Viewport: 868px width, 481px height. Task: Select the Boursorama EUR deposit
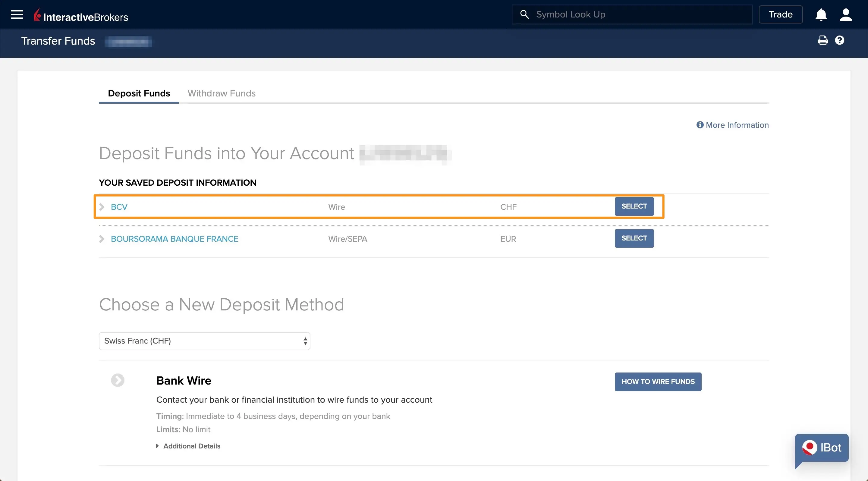pyautogui.click(x=634, y=238)
